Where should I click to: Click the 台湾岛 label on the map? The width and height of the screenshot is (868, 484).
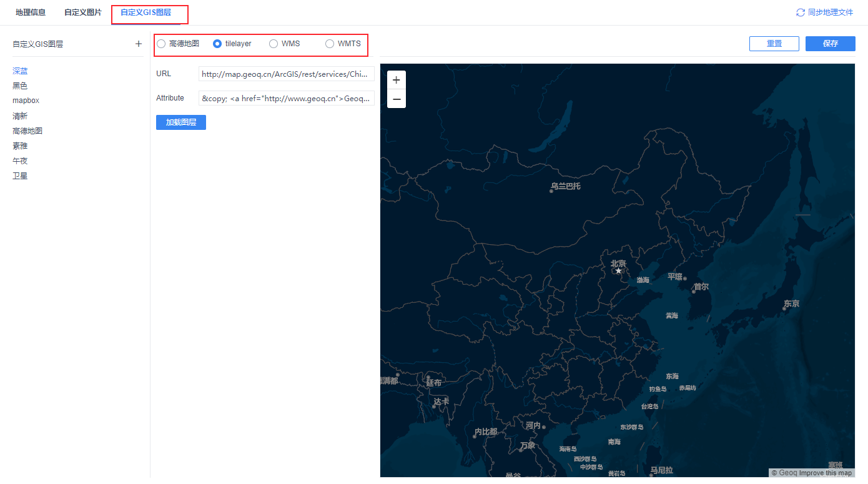650,406
